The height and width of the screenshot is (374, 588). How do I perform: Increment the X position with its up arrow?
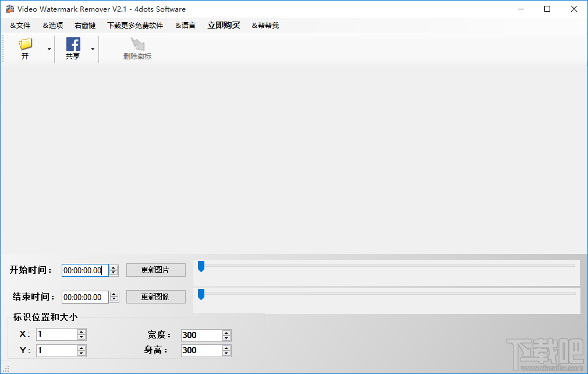pyautogui.click(x=81, y=331)
